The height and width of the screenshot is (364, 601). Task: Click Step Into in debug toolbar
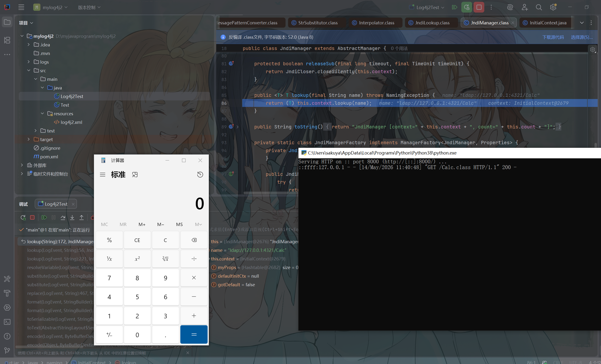(x=72, y=217)
